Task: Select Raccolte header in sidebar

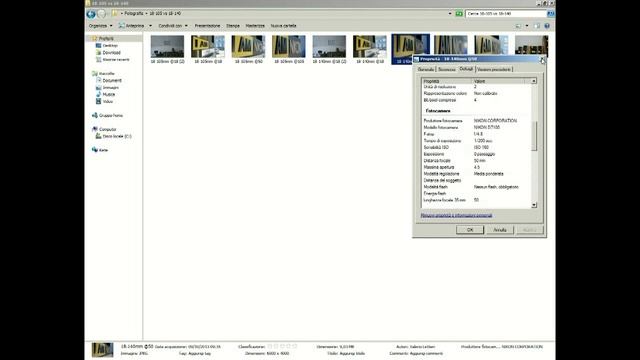Action: [x=107, y=73]
